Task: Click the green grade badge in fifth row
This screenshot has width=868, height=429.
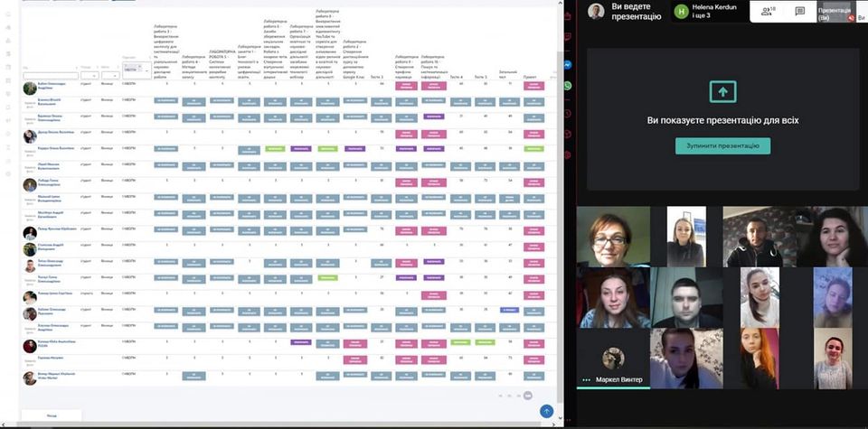Action: pos(276,147)
